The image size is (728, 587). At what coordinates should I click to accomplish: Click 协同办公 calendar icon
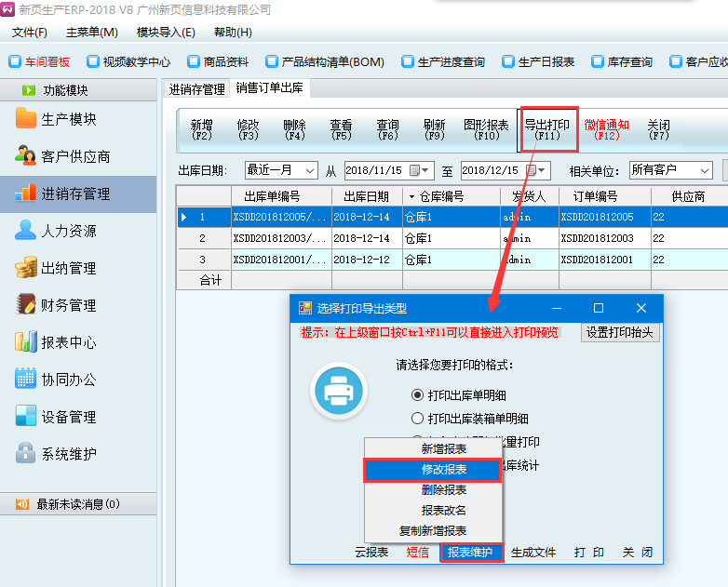point(25,380)
